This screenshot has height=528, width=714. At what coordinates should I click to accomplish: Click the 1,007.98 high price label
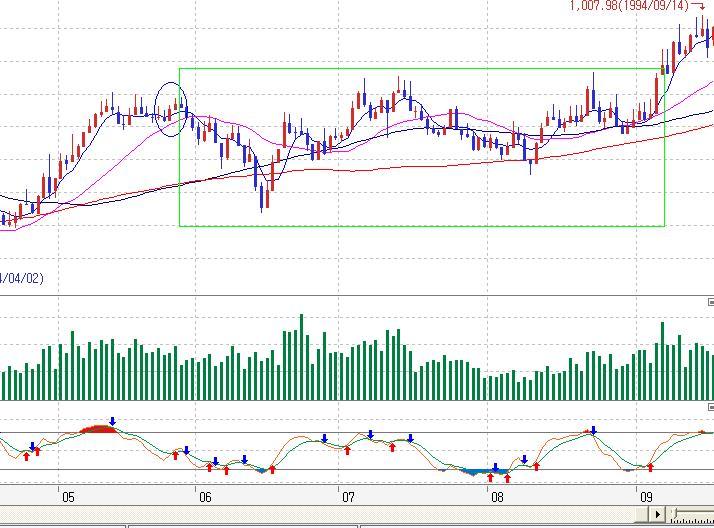629,6
